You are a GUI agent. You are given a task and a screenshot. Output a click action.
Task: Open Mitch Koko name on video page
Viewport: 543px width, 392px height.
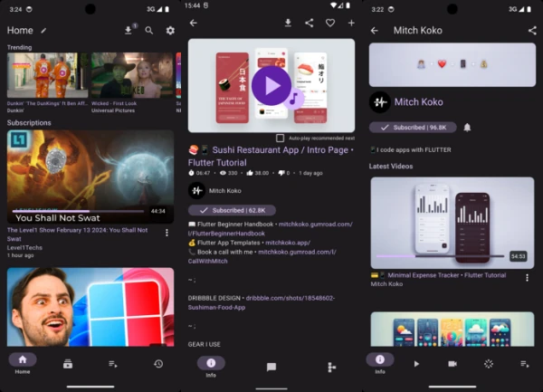point(224,191)
